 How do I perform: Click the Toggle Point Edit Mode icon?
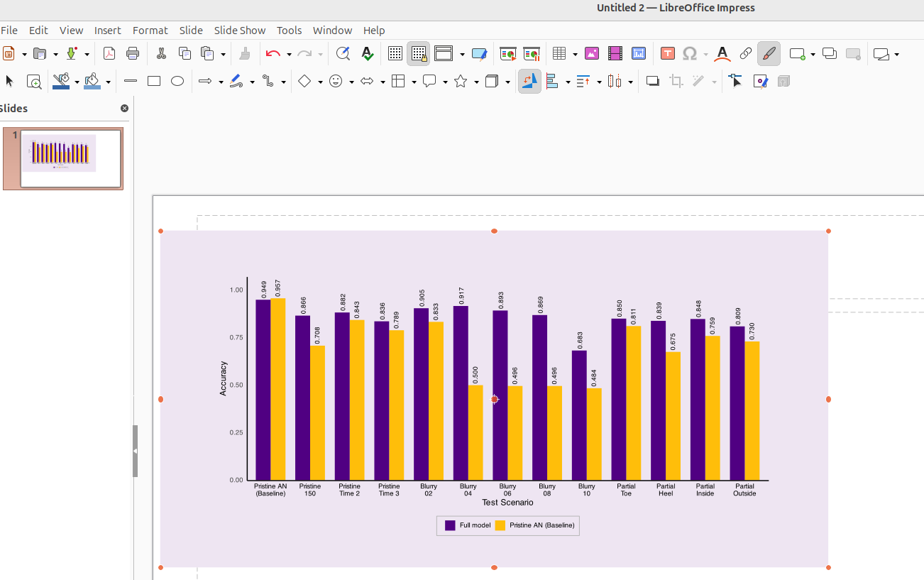click(735, 81)
